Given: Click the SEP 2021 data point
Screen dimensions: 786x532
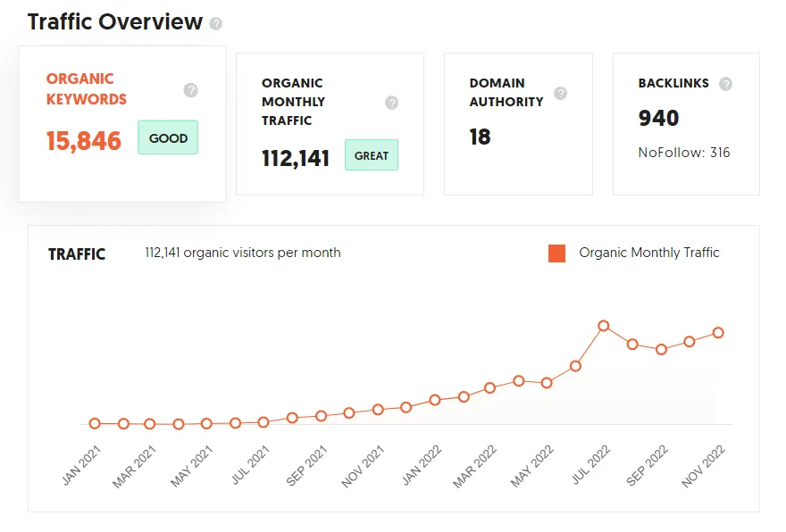Looking at the screenshot, I should pos(321,416).
